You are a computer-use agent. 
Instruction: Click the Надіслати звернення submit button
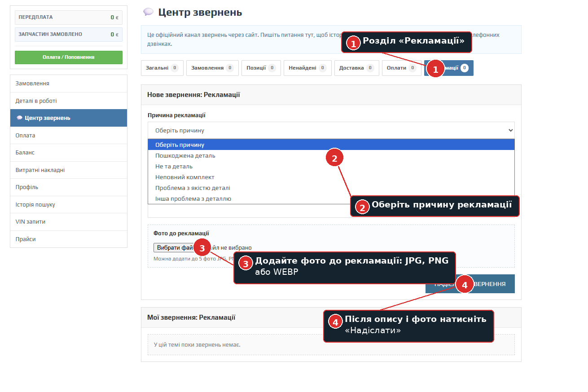click(470, 284)
